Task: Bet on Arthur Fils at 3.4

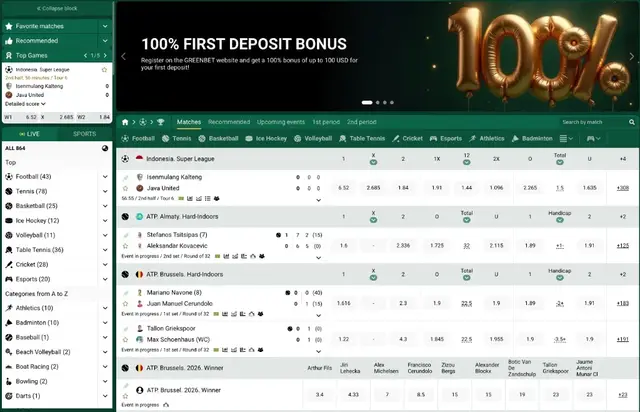Action: click(x=320, y=394)
